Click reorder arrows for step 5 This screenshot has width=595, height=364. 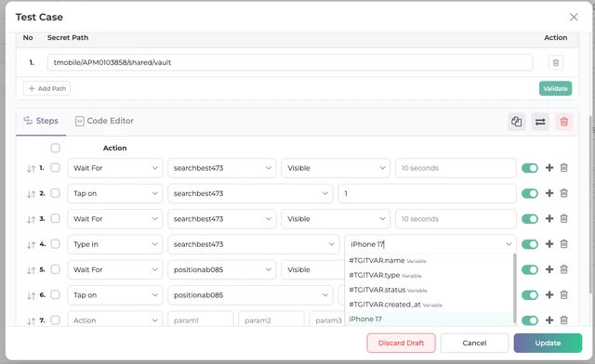(x=31, y=270)
